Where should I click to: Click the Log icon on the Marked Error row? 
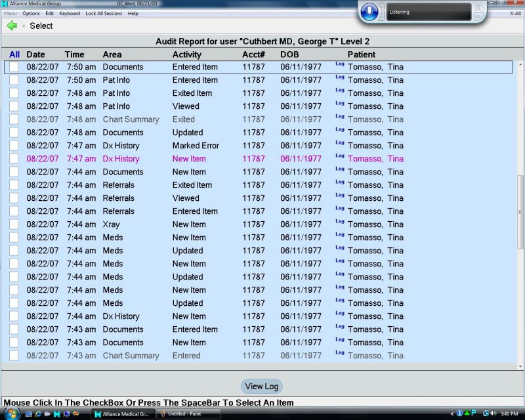tap(339, 143)
